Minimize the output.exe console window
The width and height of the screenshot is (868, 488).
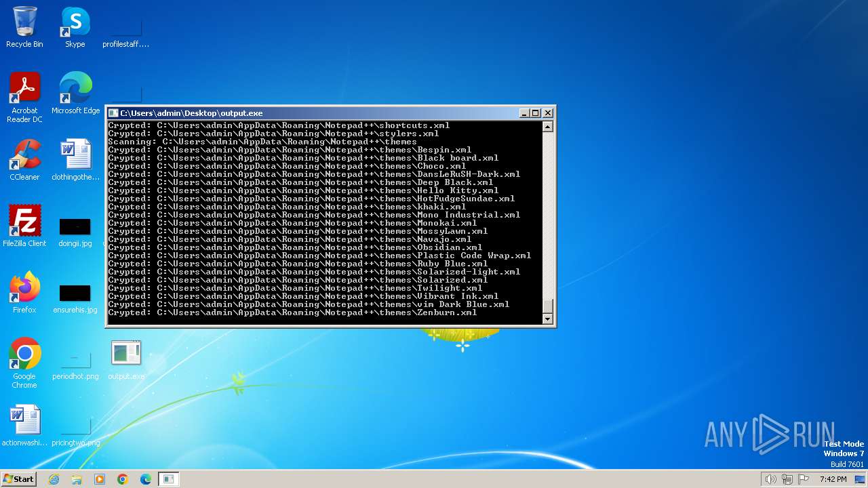tap(524, 113)
